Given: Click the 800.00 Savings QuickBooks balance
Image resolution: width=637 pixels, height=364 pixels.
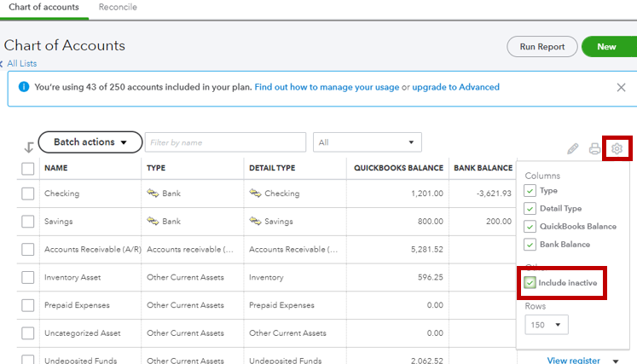Looking at the screenshot, I should [431, 222].
